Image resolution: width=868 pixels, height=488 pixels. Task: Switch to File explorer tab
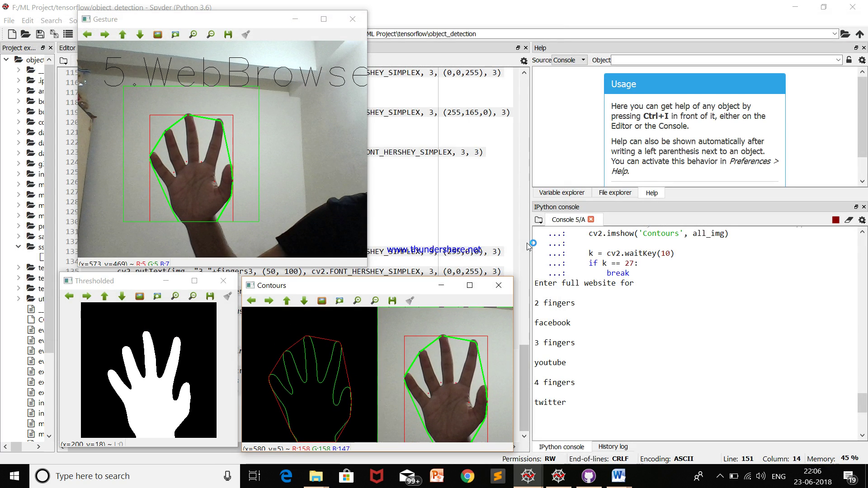pos(615,192)
